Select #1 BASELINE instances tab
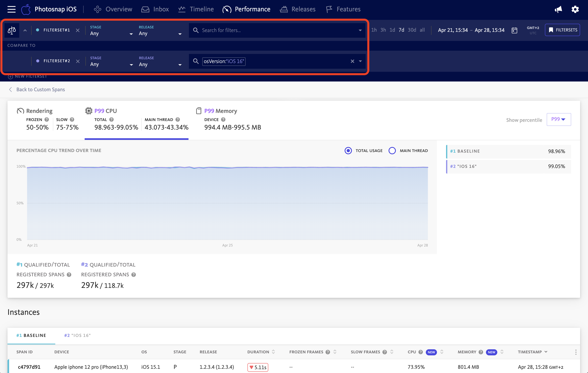This screenshot has height=373, width=588. [31, 335]
